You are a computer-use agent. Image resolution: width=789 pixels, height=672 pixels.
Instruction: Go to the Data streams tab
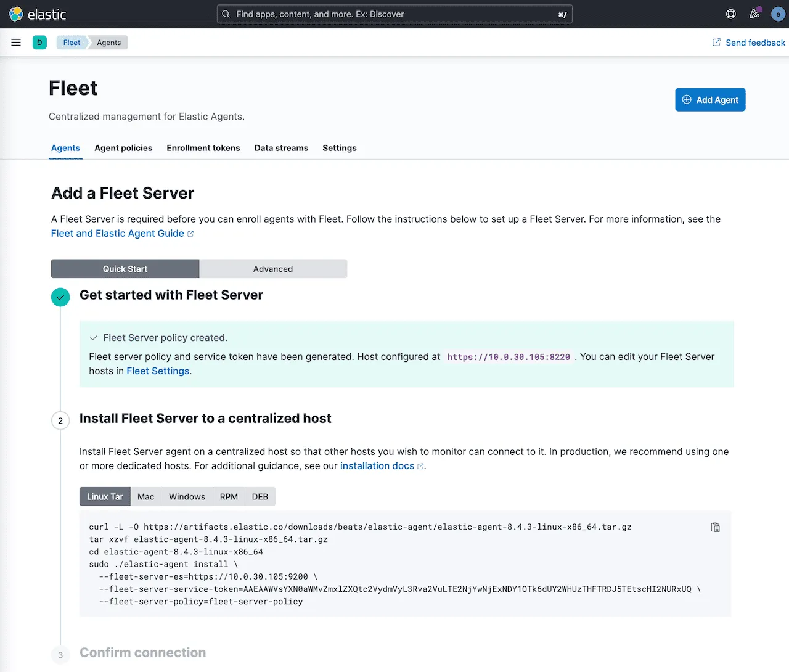(281, 148)
